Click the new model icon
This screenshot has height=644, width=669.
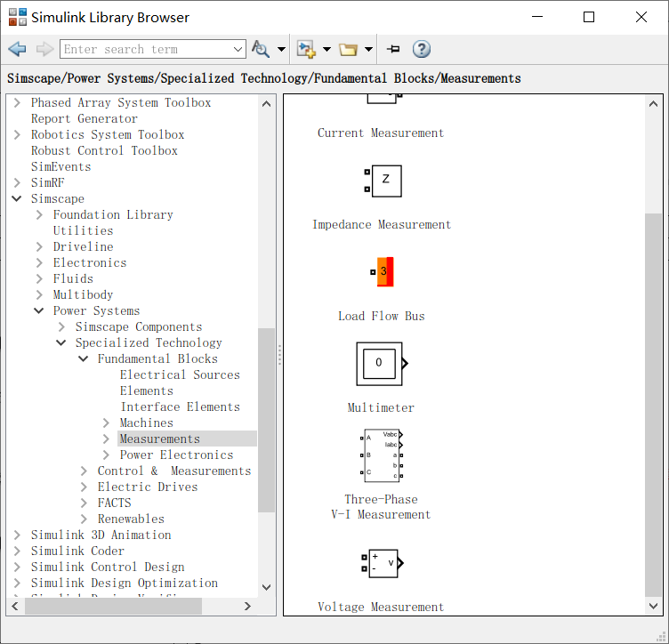pos(306,49)
